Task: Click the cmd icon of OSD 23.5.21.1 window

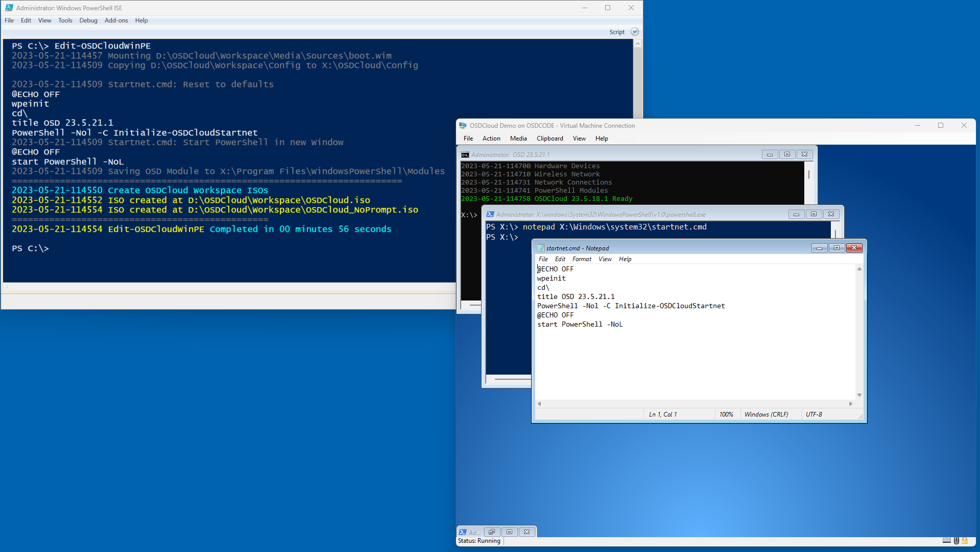Action: (465, 155)
